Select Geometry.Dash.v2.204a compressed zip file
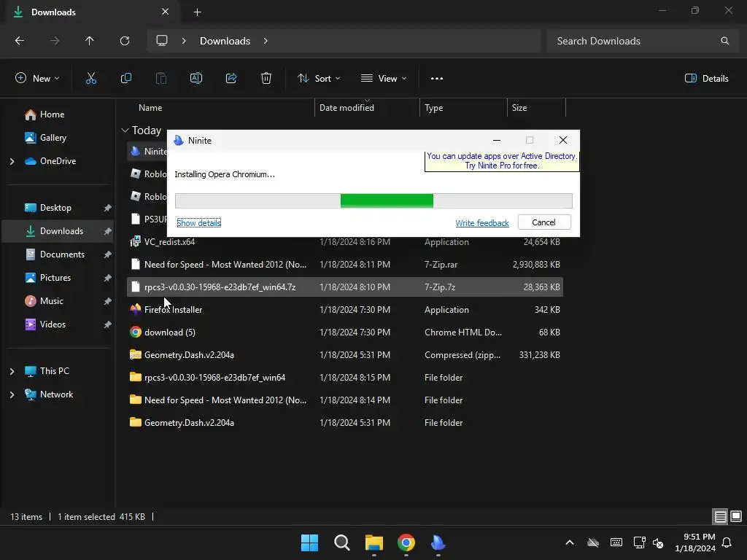 [345, 355]
